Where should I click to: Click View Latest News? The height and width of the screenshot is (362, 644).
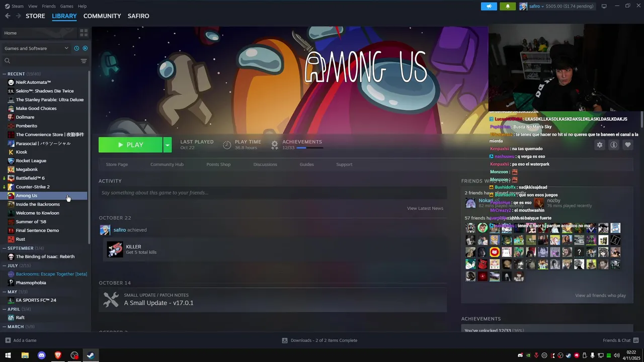(425, 208)
